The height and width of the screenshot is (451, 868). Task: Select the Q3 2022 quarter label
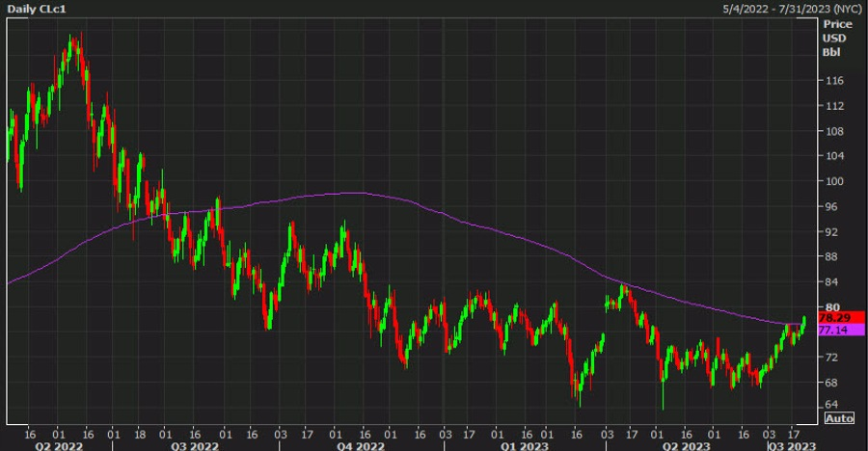(x=195, y=445)
